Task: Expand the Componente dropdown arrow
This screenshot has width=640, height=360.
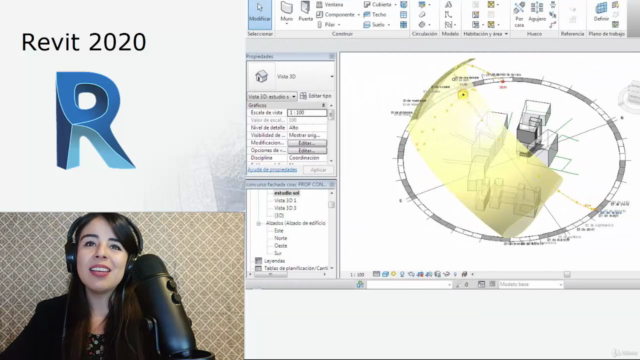Action: 358,15
